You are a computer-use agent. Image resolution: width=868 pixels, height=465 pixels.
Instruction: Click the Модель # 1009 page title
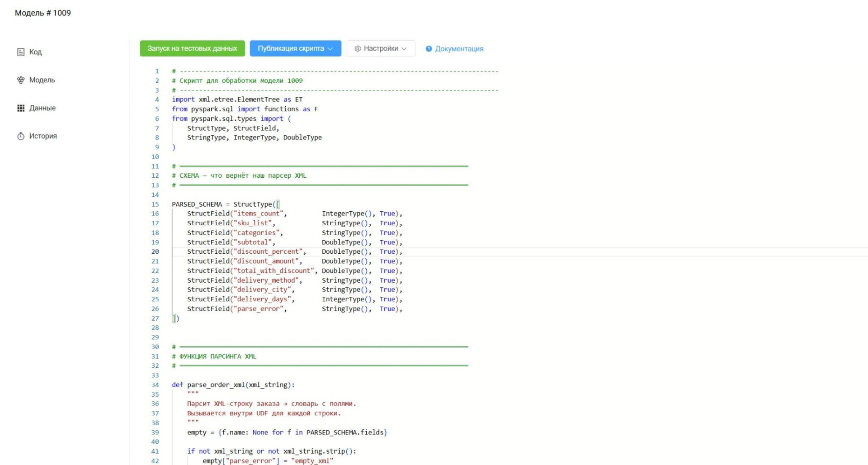tap(43, 13)
